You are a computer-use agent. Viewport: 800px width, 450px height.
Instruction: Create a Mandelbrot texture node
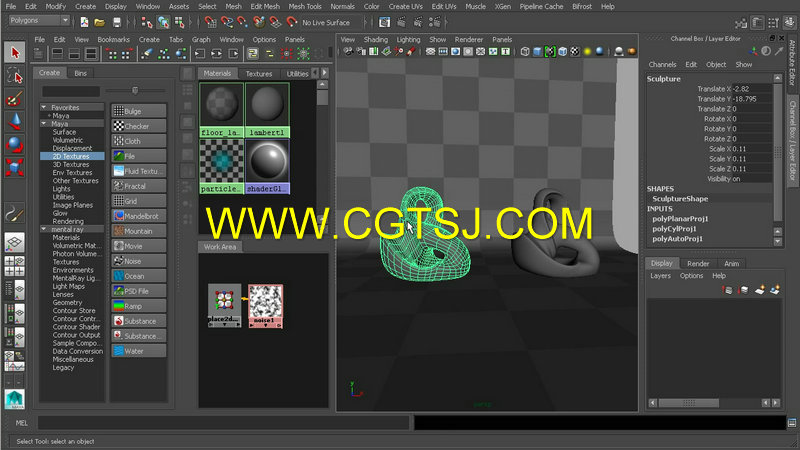click(139, 216)
